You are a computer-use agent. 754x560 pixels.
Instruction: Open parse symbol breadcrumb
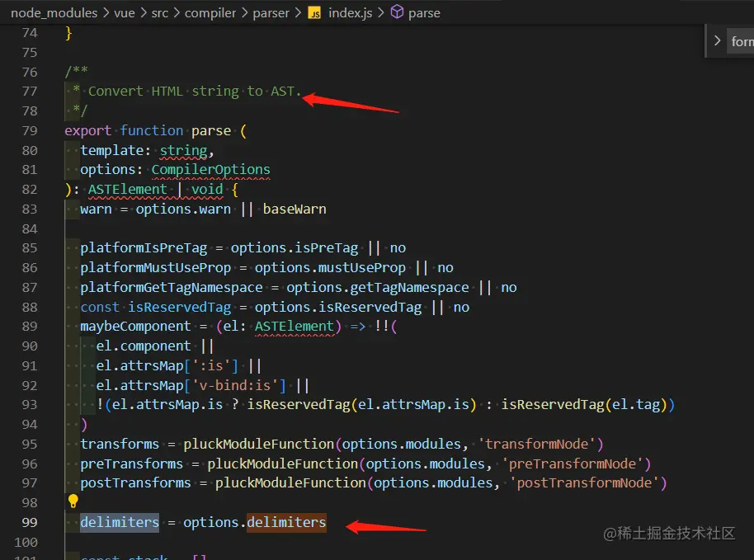[424, 13]
